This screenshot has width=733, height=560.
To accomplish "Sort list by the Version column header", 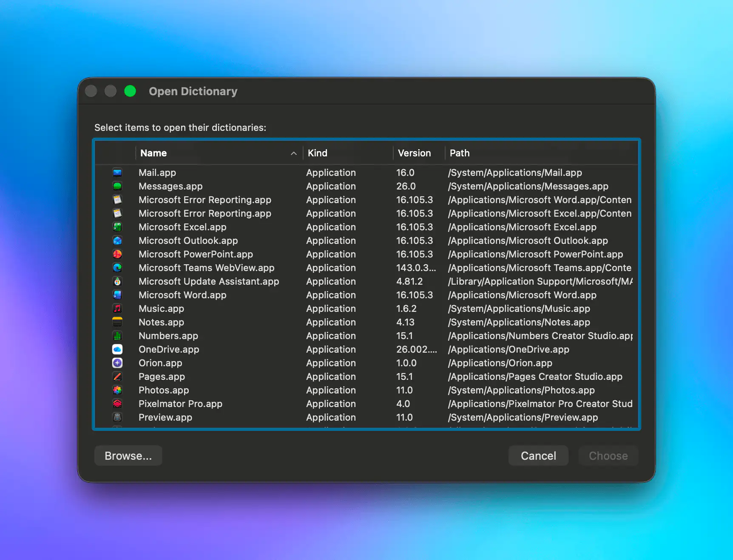I will (x=414, y=153).
